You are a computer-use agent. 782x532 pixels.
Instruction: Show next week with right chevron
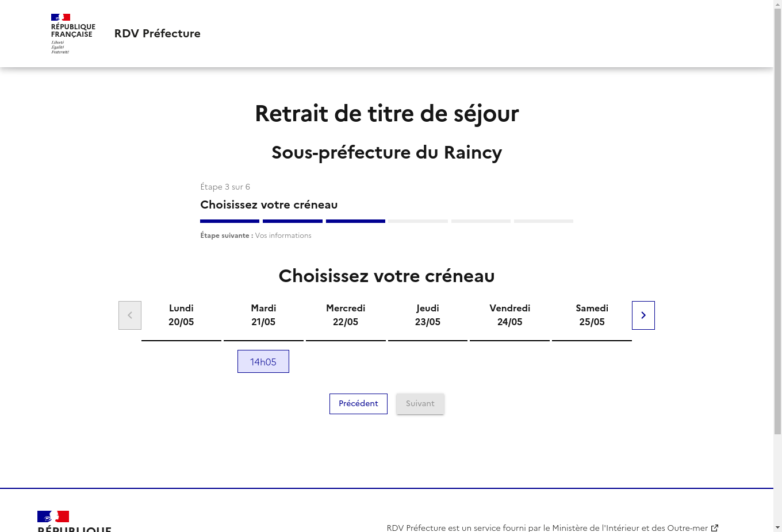[643, 315]
